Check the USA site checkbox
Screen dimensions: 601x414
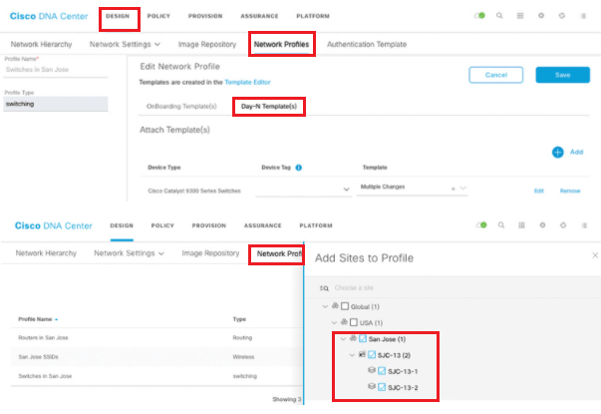coord(354,322)
